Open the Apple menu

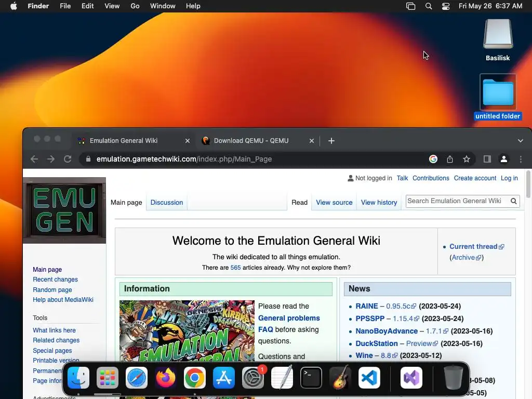pyautogui.click(x=14, y=6)
